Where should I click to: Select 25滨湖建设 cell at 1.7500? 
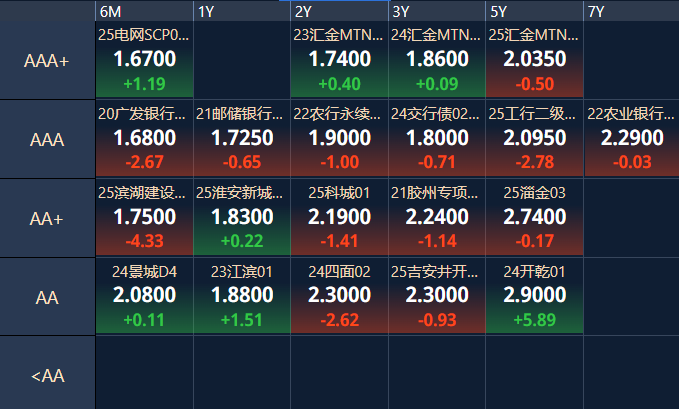144,217
